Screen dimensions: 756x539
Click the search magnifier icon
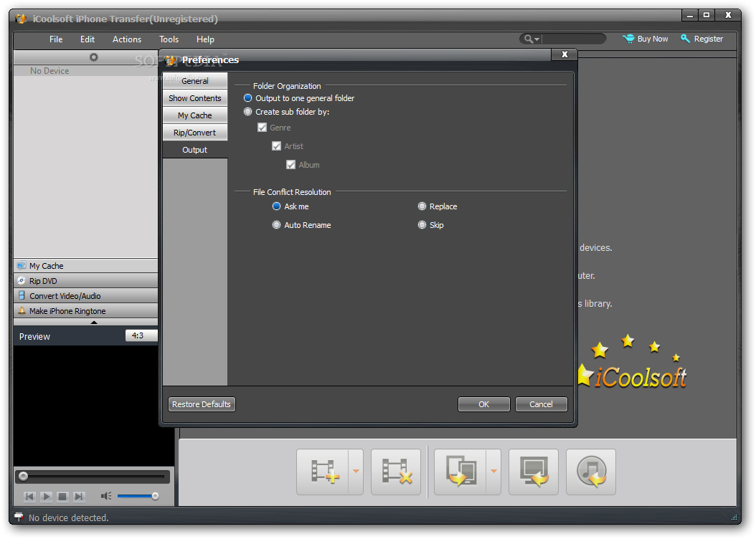point(529,39)
